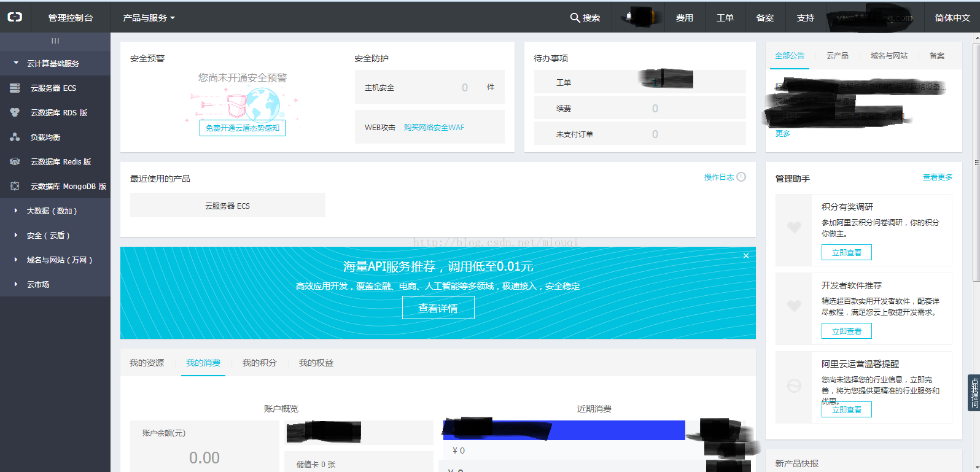Click 查看详情 on the API banner

pos(438,308)
